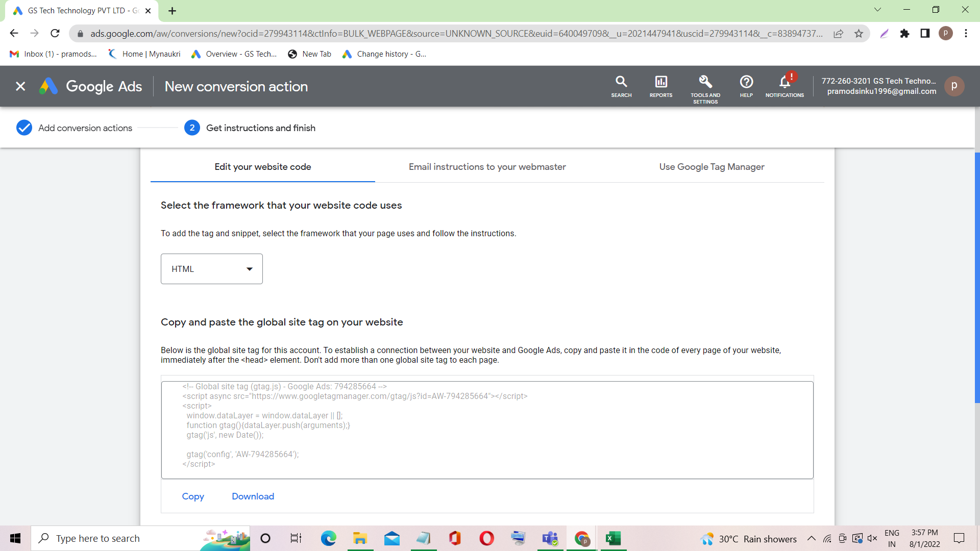
Task: Open the account avatar in Google Ads
Action: tap(954, 86)
